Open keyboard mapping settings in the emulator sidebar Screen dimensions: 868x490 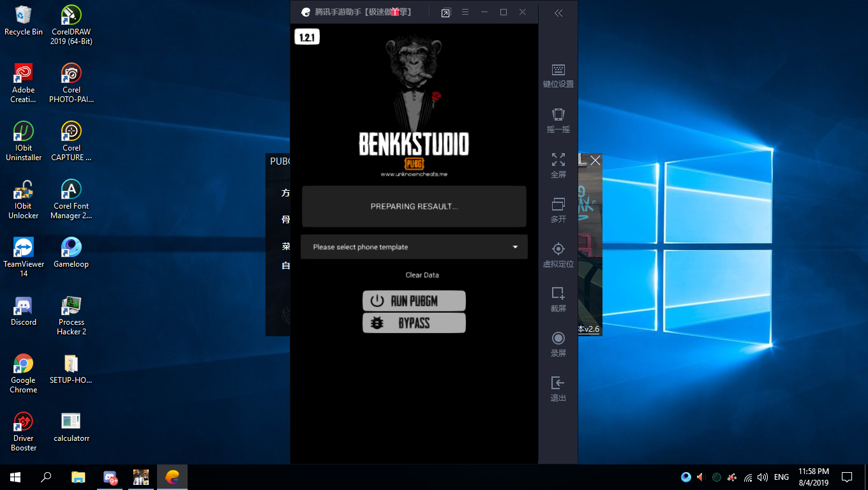(558, 75)
